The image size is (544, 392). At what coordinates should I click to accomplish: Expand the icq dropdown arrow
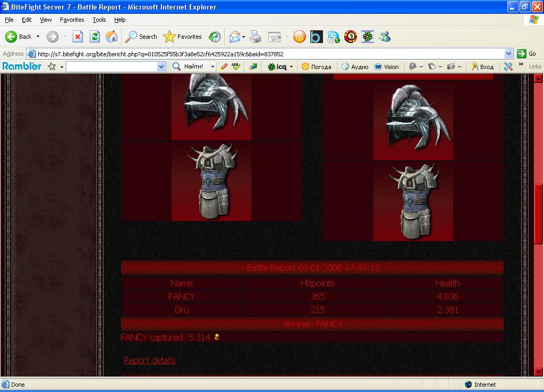click(x=292, y=66)
